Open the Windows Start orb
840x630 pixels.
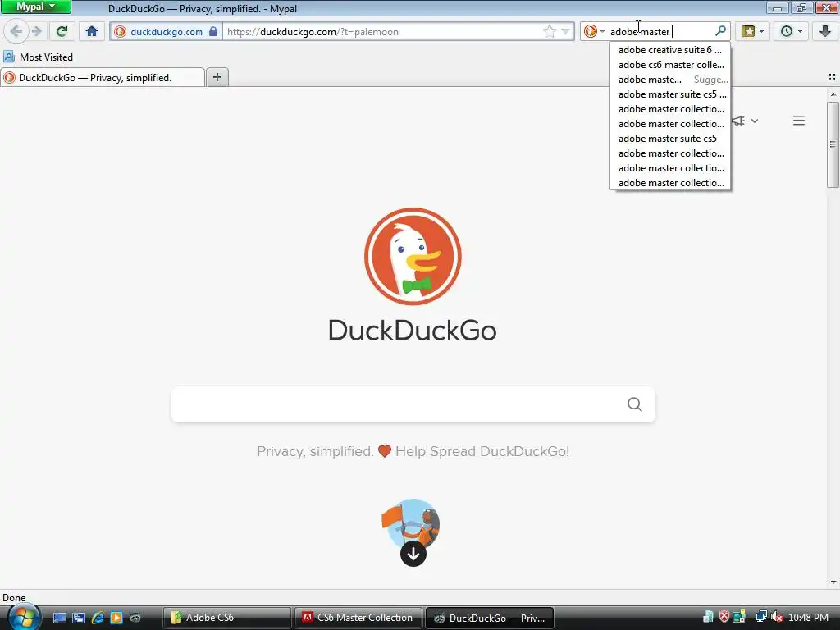coord(24,617)
